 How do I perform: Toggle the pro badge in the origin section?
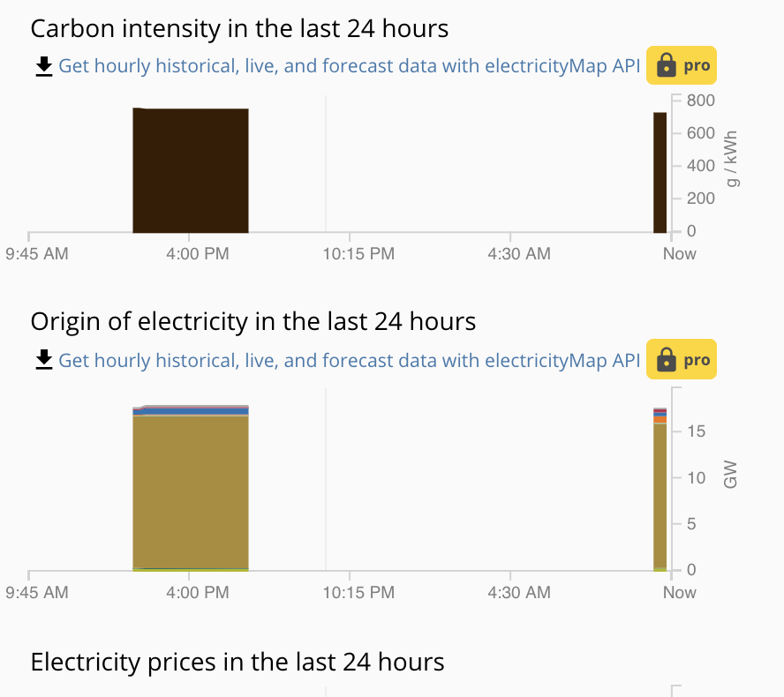coord(681,359)
